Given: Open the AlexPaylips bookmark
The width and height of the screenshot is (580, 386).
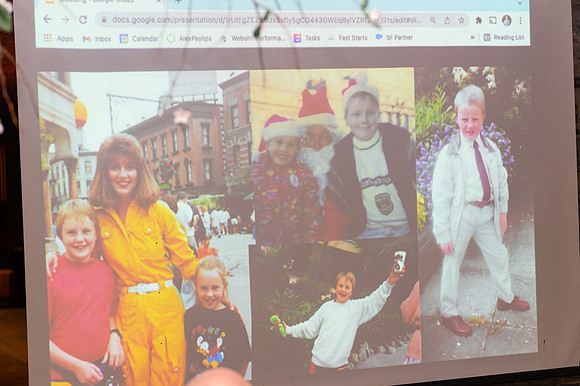Looking at the screenshot, I should pos(189,38).
